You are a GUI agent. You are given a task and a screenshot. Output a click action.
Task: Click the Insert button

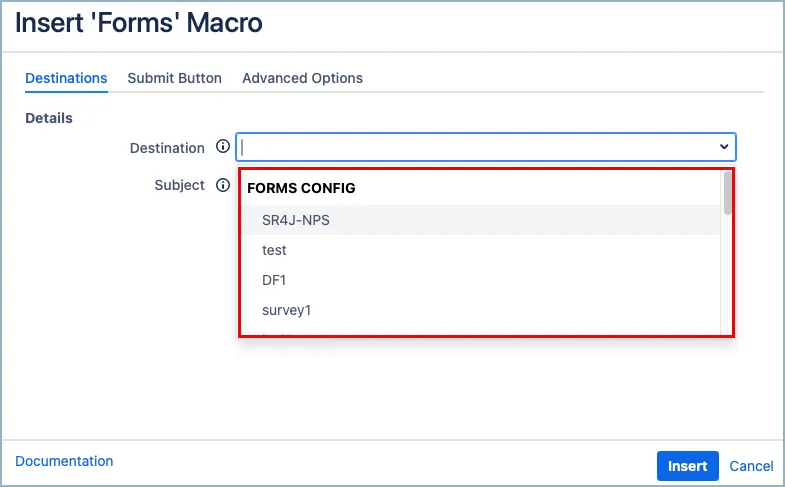point(687,466)
